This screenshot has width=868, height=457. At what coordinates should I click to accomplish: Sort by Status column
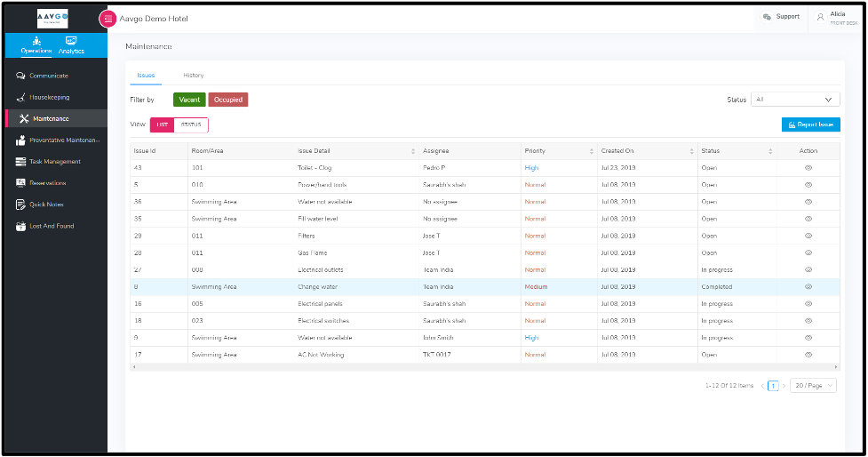(x=770, y=151)
